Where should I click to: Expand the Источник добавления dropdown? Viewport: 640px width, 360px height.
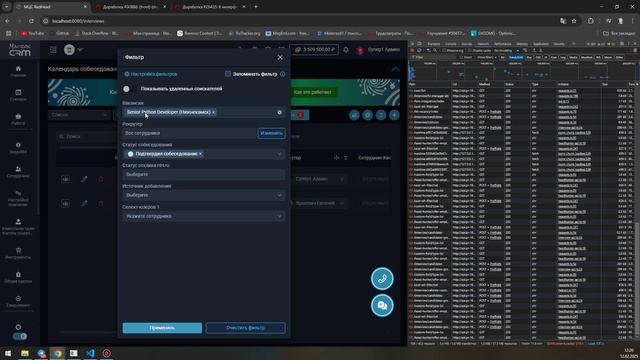tap(279, 195)
